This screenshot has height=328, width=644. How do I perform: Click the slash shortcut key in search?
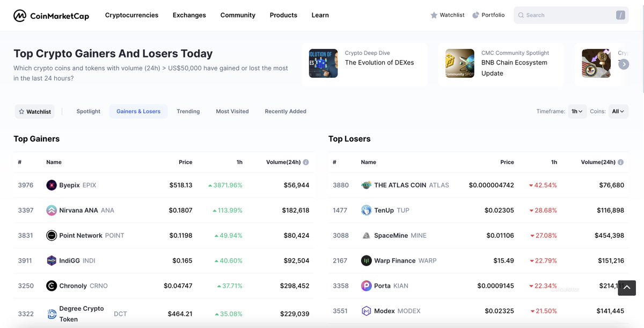click(620, 15)
